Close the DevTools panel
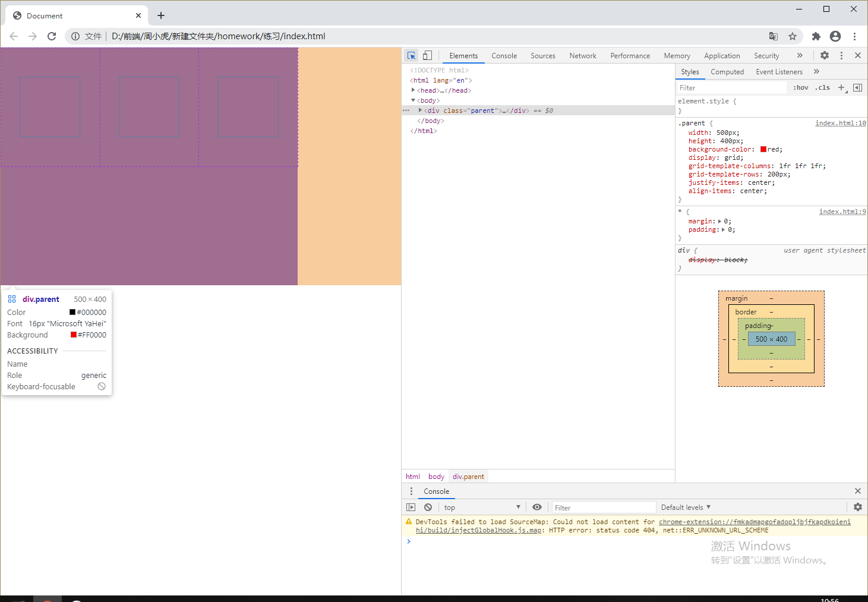The height and width of the screenshot is (602, 868). click(x=858, y=55)
